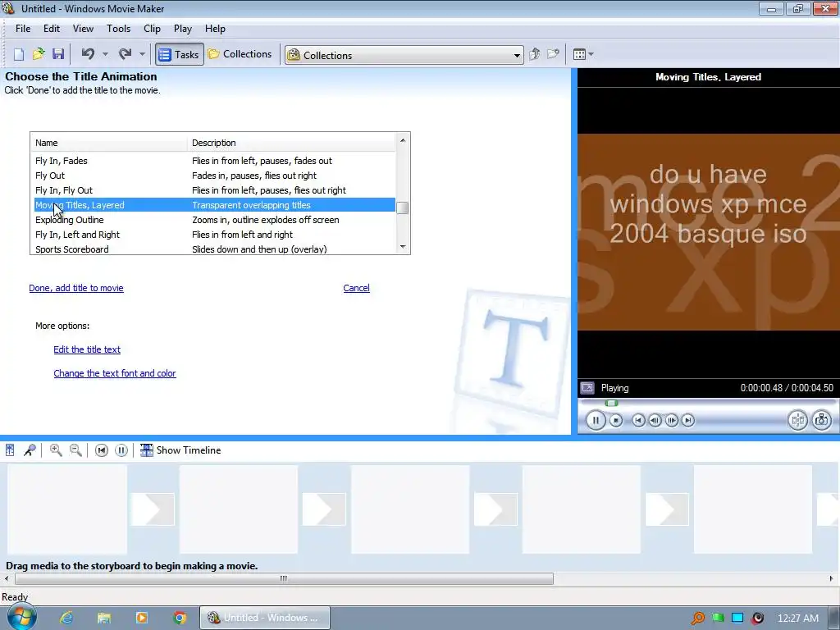Launch Internet Explorer from taskbar

pyautogui.click(x=66, y=618)
